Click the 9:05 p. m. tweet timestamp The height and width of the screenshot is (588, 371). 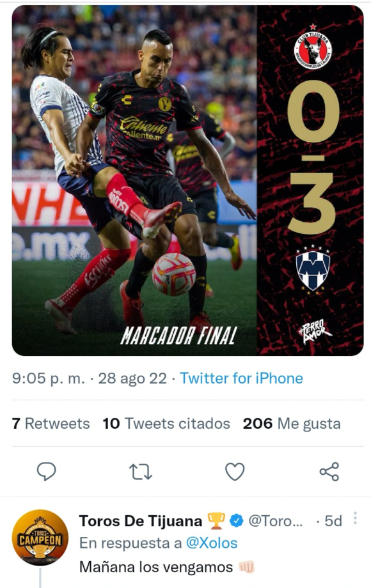click(49, 378)
